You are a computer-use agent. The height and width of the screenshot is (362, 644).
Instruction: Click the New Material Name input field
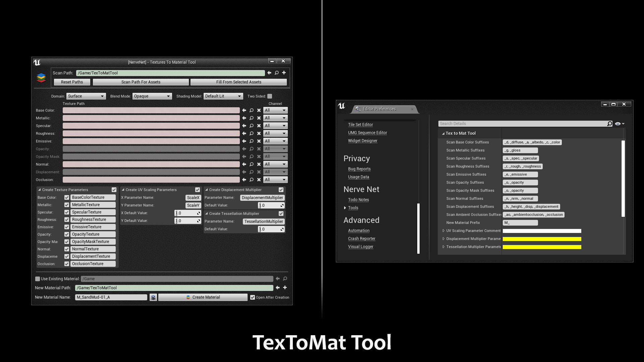coord(111,297)
